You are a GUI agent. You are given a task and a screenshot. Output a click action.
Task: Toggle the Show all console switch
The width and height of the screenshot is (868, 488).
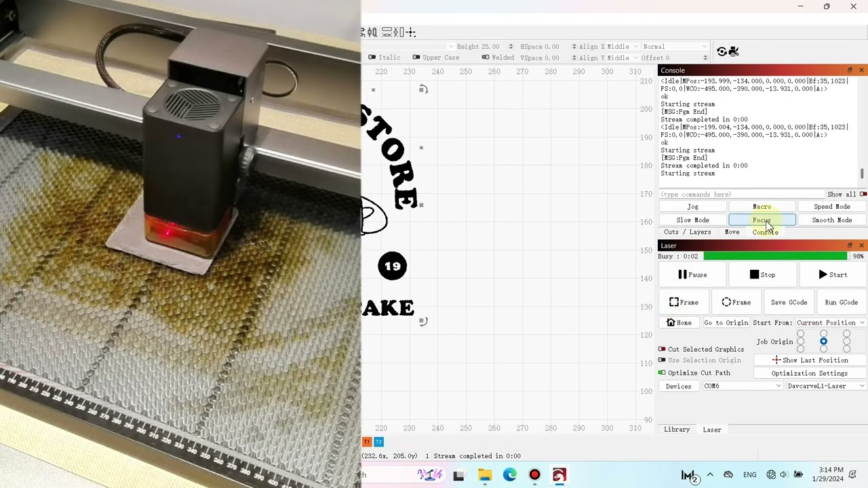point(863,195)
